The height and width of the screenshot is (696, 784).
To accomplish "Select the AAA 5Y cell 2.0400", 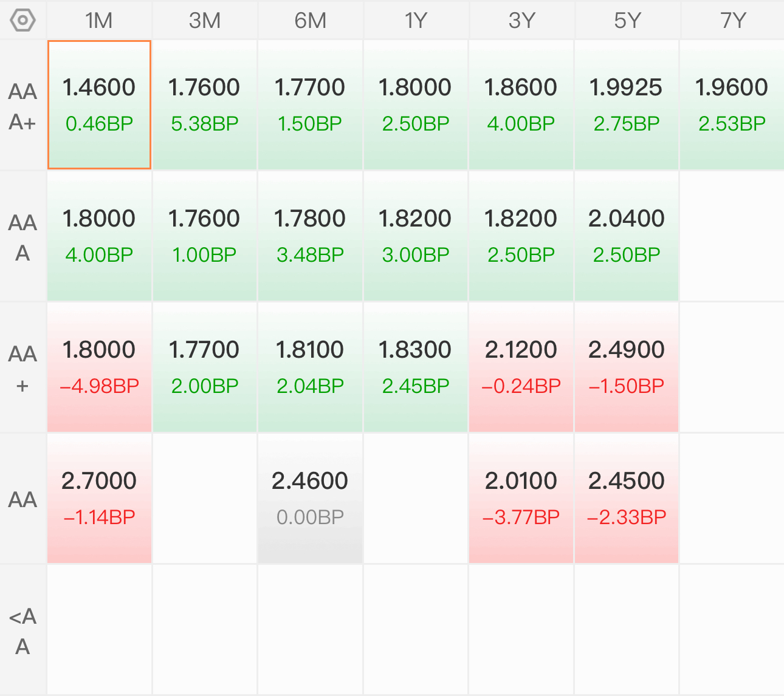I will click(x=627, y=236).
